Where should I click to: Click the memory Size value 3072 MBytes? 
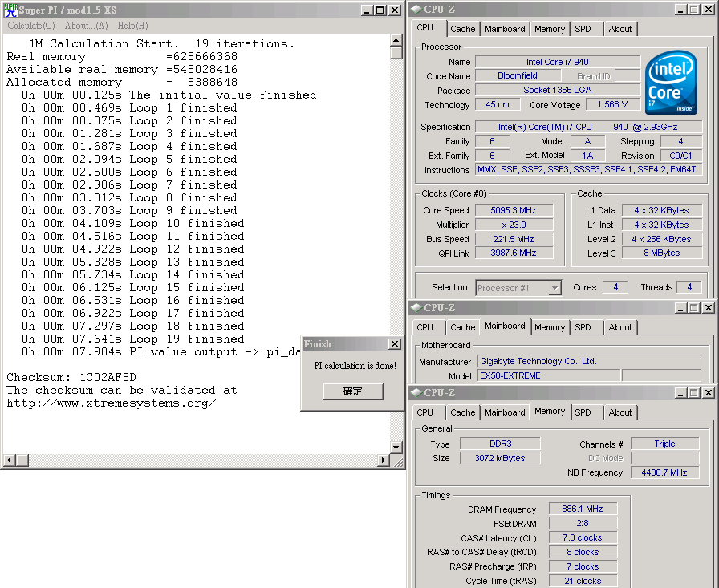coord(500,458)
